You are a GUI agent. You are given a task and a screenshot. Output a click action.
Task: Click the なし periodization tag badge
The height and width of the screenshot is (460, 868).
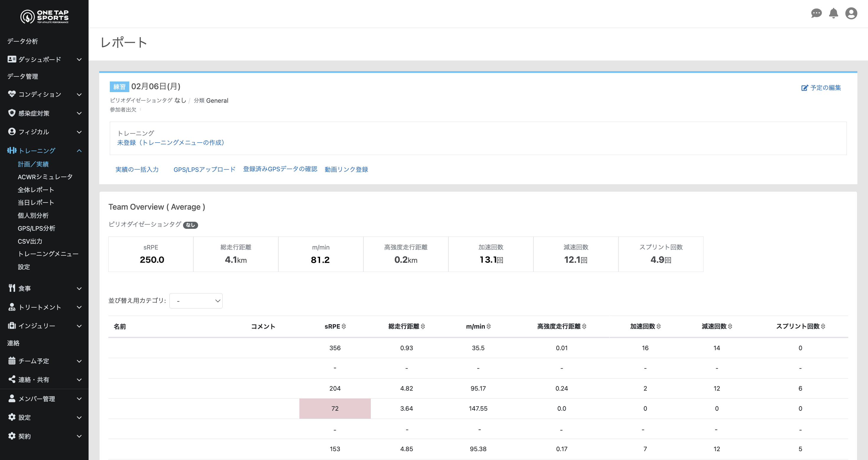[x=190, y=225]
